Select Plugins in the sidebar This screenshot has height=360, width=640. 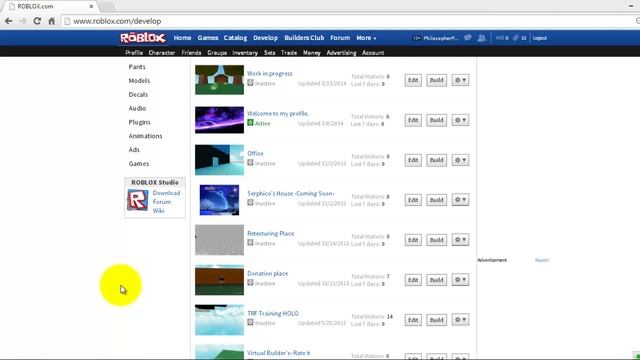[140, 122]
